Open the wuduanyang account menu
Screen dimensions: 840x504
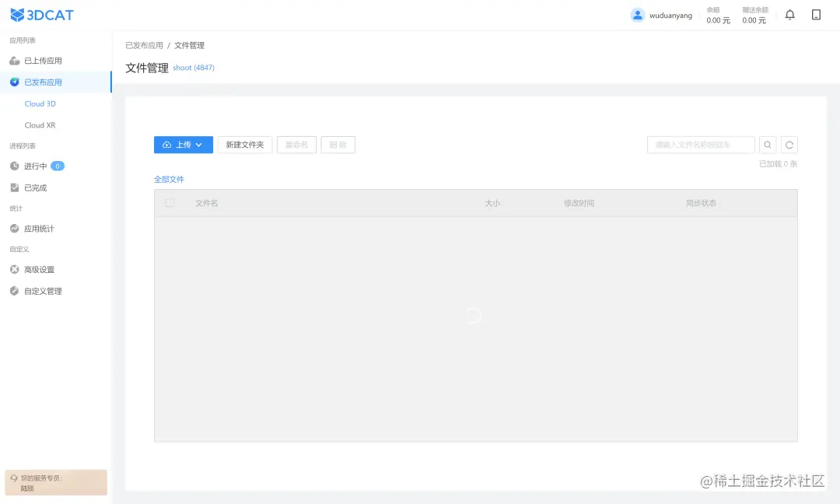click(670, 16)
